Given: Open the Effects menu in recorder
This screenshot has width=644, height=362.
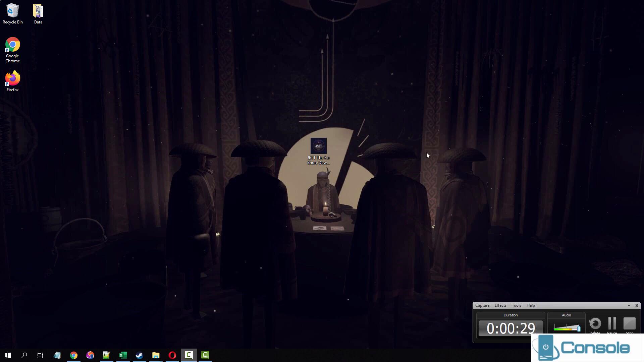Looking at the screenshot, I should click(500, 305).
